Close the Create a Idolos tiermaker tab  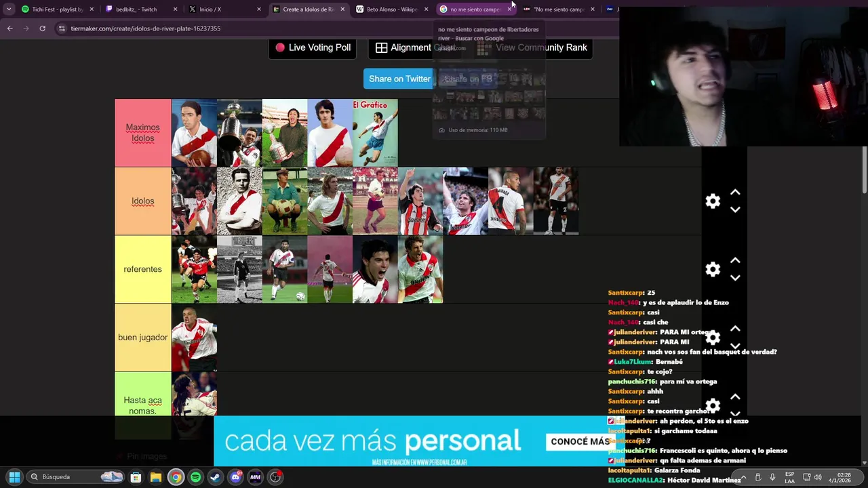(342, 9)
